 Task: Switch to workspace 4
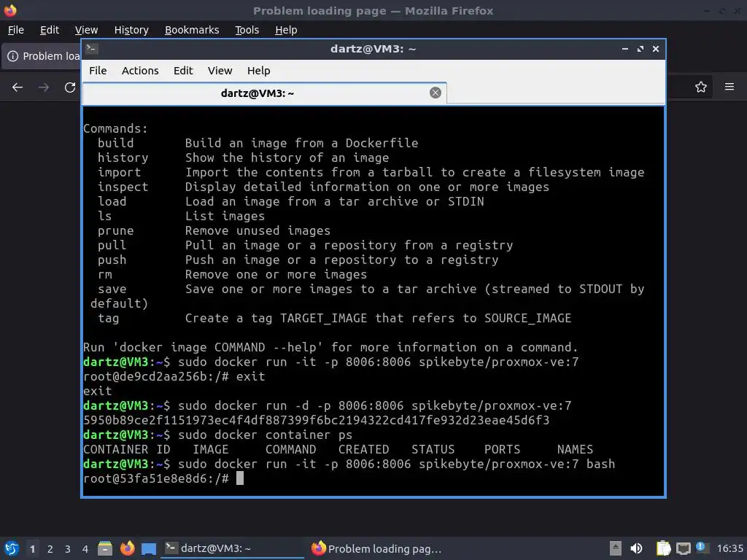click(85, 549)
